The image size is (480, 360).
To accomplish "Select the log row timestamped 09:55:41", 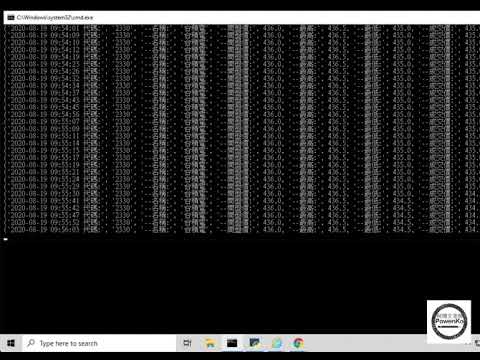I will coord(242,201).
